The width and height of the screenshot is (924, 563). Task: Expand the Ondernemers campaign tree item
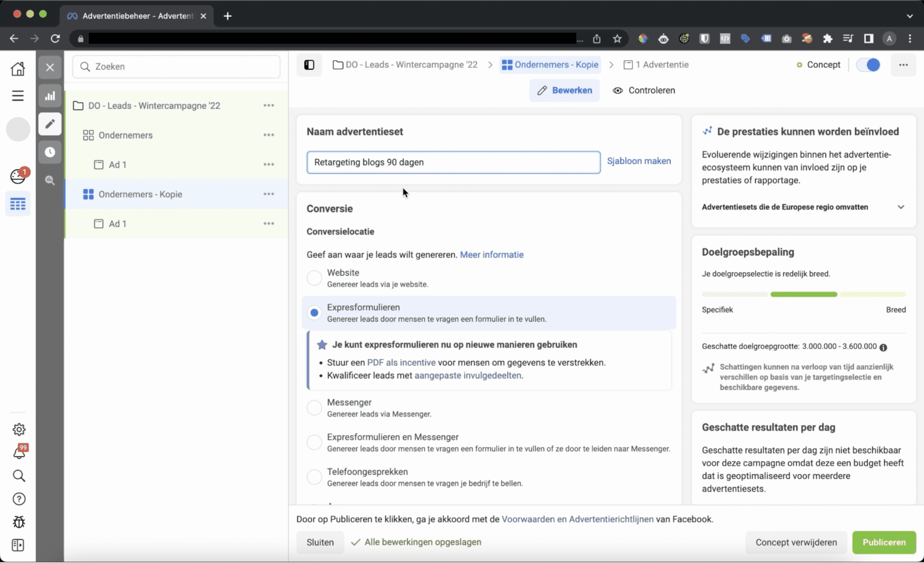pos(125,135)
